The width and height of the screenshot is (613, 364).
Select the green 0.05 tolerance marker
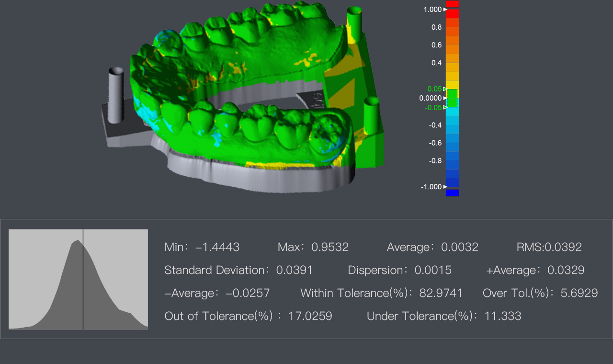tap(445, 89)
